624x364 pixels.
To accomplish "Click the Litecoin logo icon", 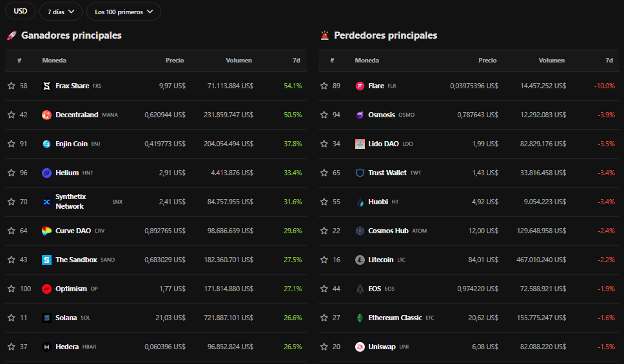I will coord(360,260).
